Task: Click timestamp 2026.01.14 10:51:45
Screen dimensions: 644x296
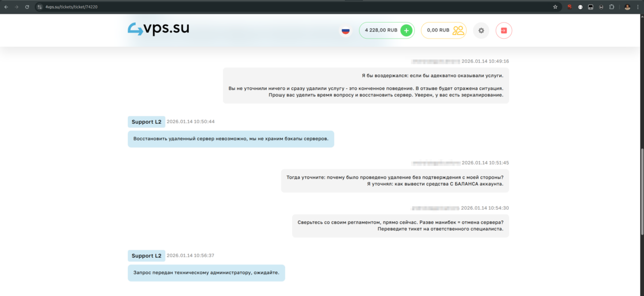Action: coord(485,162)
